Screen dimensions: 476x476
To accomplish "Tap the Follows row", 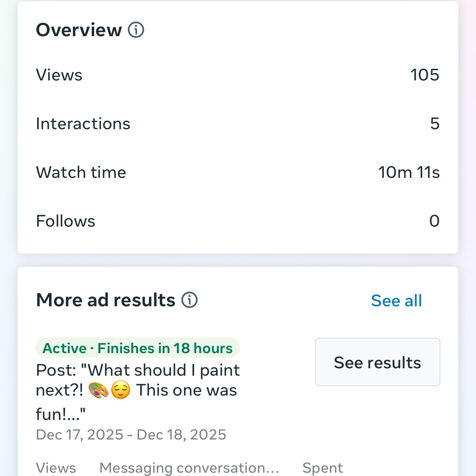I will (x=238, y=221).
